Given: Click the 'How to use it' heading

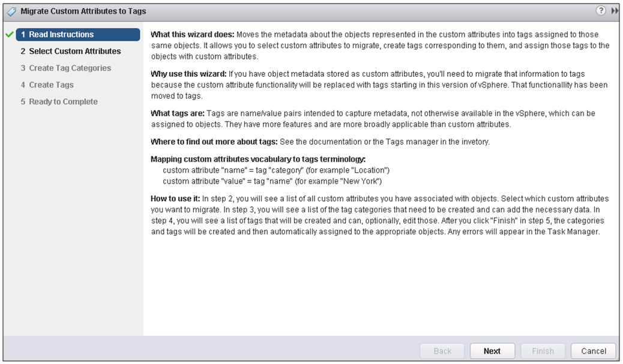Looking at the screenshot, I should click(175, 198).
